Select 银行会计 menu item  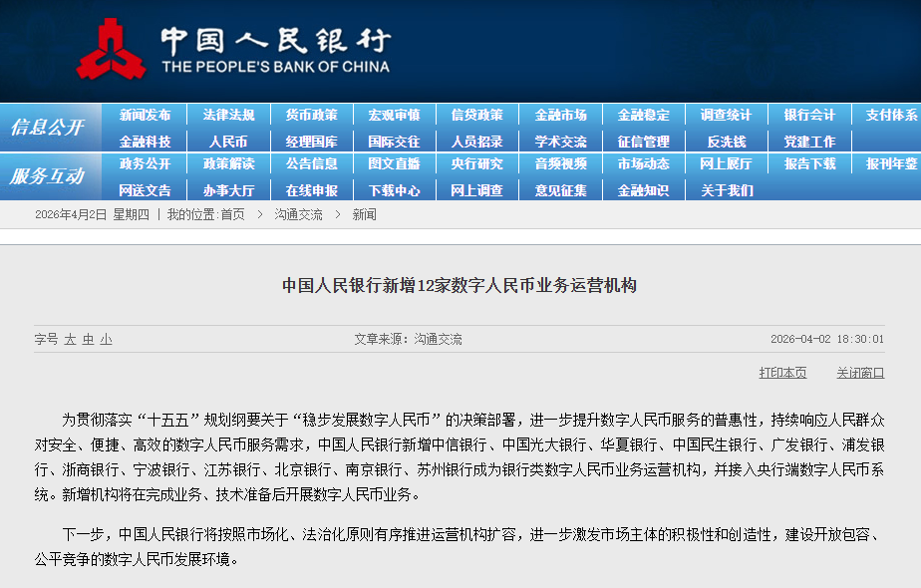click(809, 116)
